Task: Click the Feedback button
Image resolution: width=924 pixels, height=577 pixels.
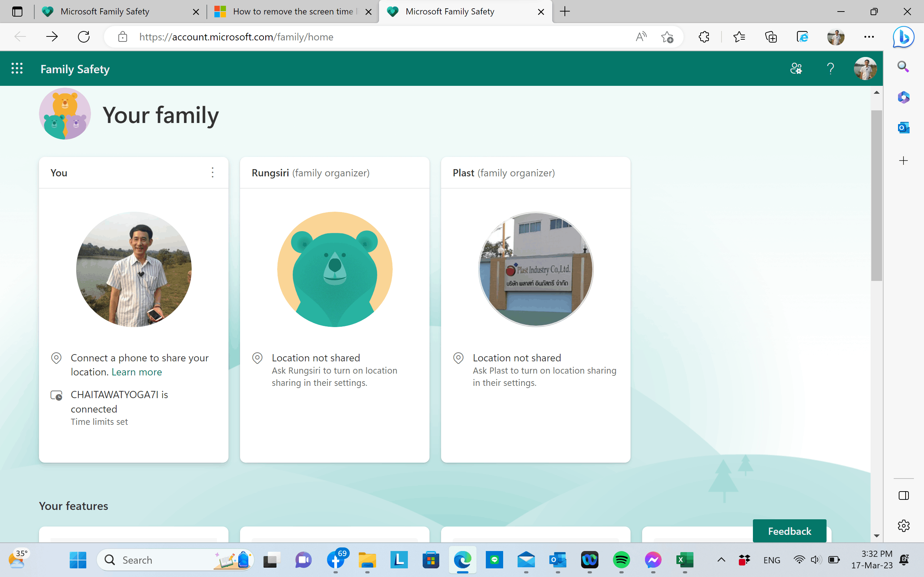Action: click(789, 531)
